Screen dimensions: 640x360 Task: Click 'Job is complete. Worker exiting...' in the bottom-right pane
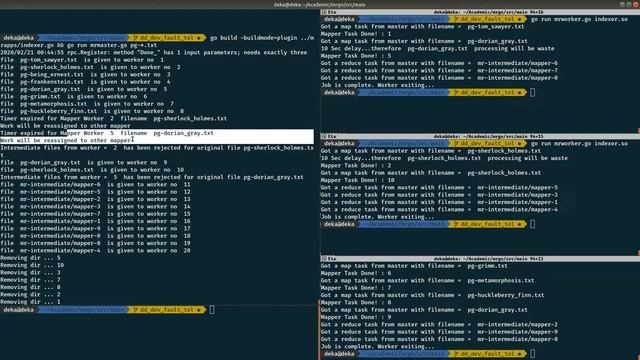pyautogui.click(x=378, y=347)
